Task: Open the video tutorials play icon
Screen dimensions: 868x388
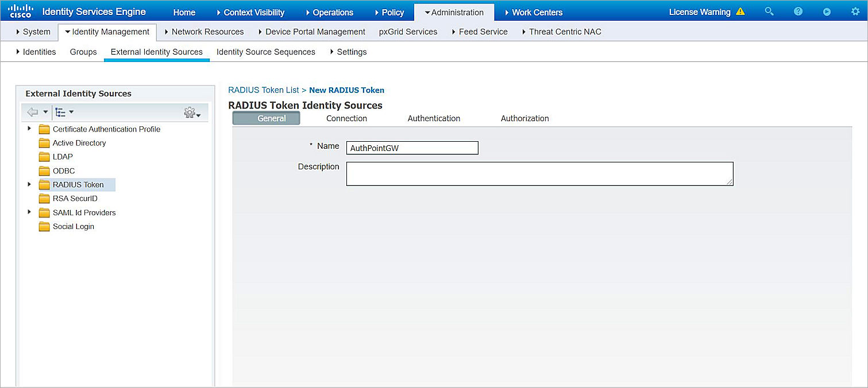Action: (x=827, y=11)
